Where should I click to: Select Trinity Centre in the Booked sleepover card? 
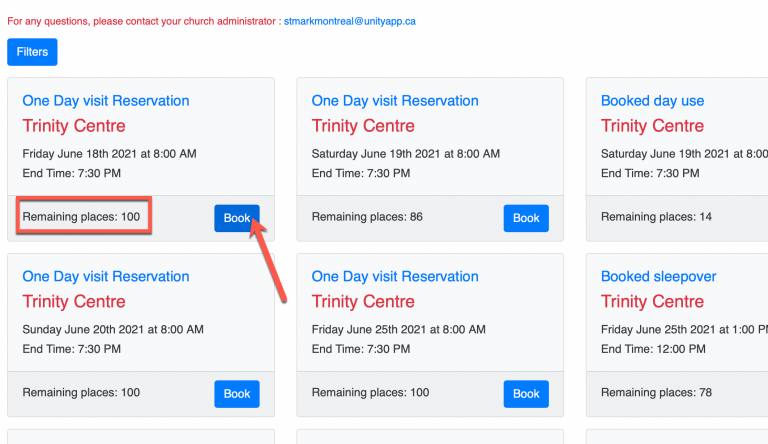coord(652,302)
